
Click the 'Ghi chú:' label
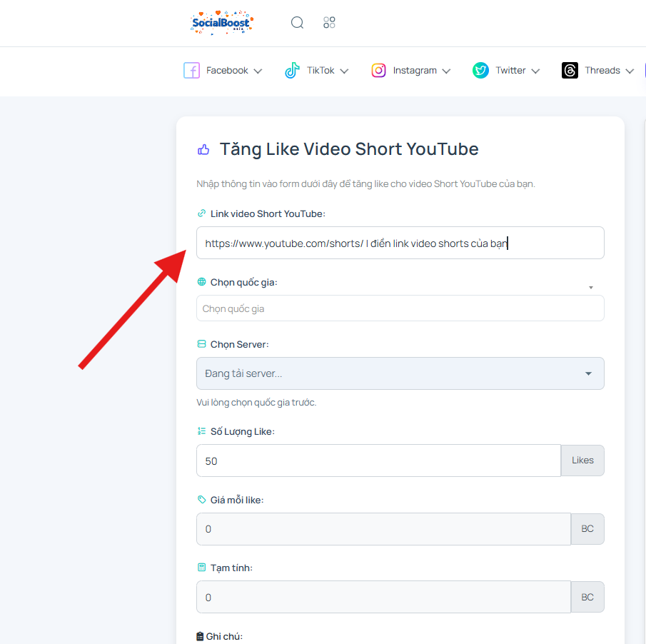pyautogui.click(x=224, y=637)
